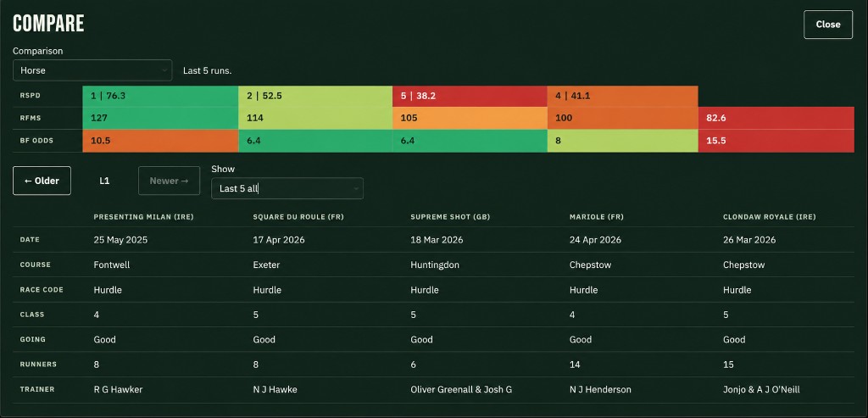This screenshot has width=868, height=418.
Task: Go to Older runs
Action: (x=42, y=181)
